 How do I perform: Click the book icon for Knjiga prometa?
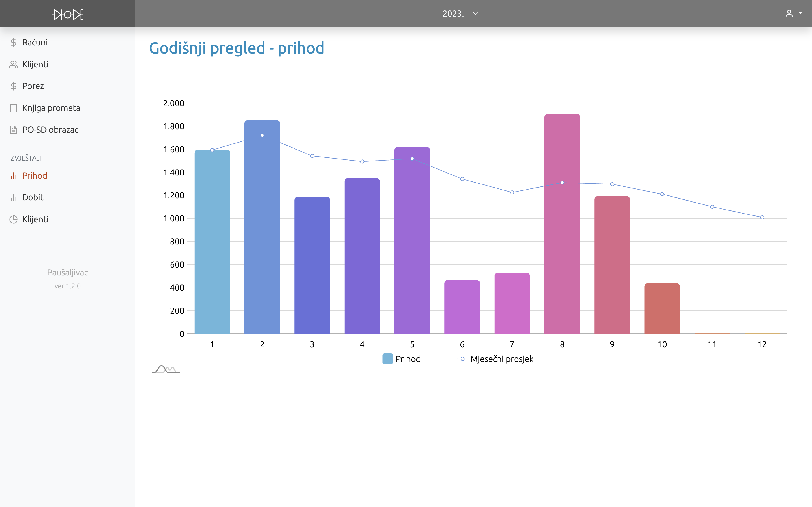(x=14, y=108)
